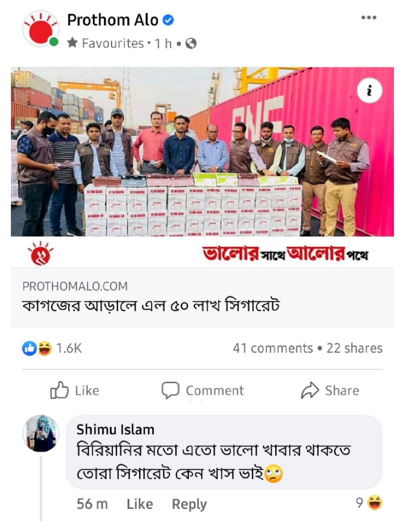The height and width of the screenshot is (532, 405).
Task: View the 22 shares list
Action: 354,348
